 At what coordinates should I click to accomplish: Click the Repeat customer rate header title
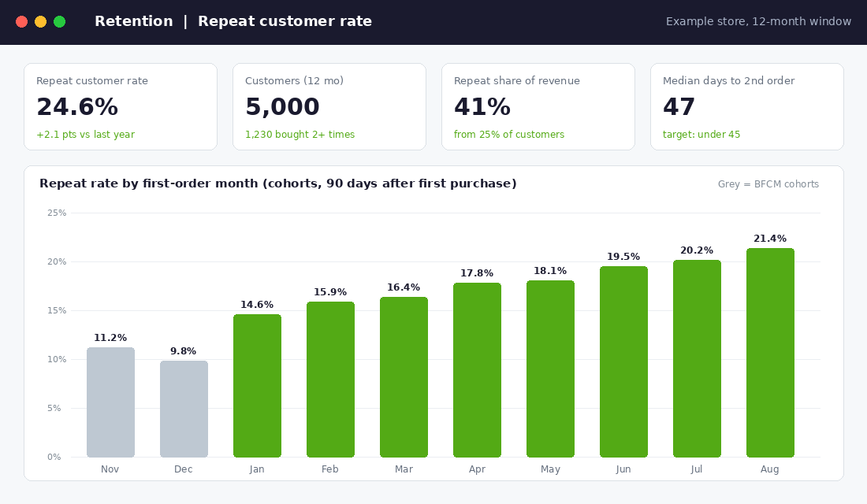click(x=285, y=21)
